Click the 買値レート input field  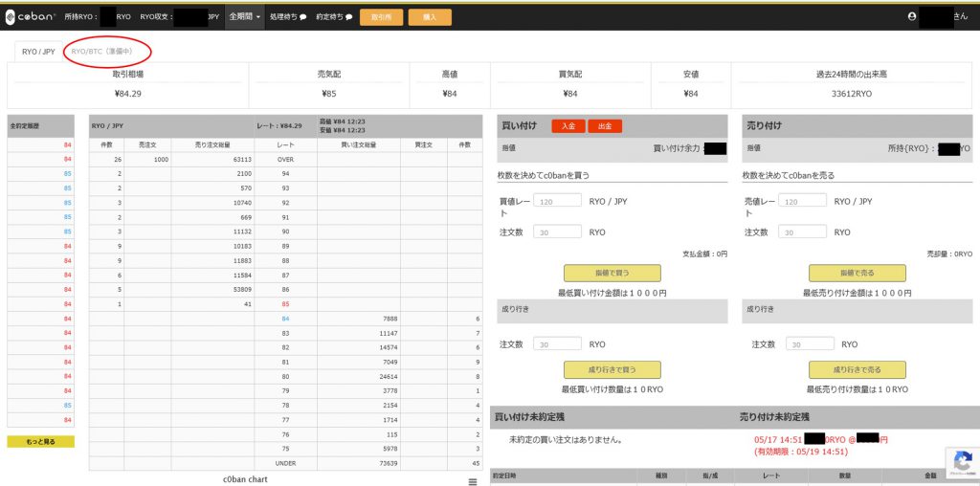[558, 201]
